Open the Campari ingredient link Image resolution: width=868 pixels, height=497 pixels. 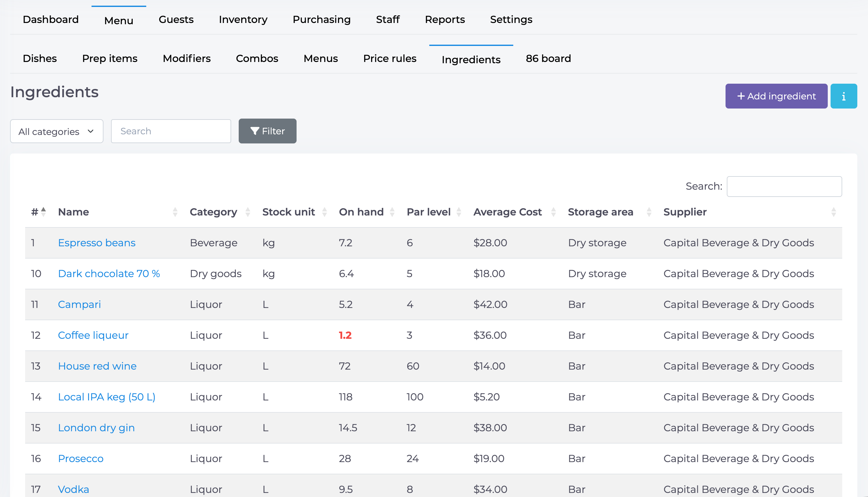[x=79, y=304]
